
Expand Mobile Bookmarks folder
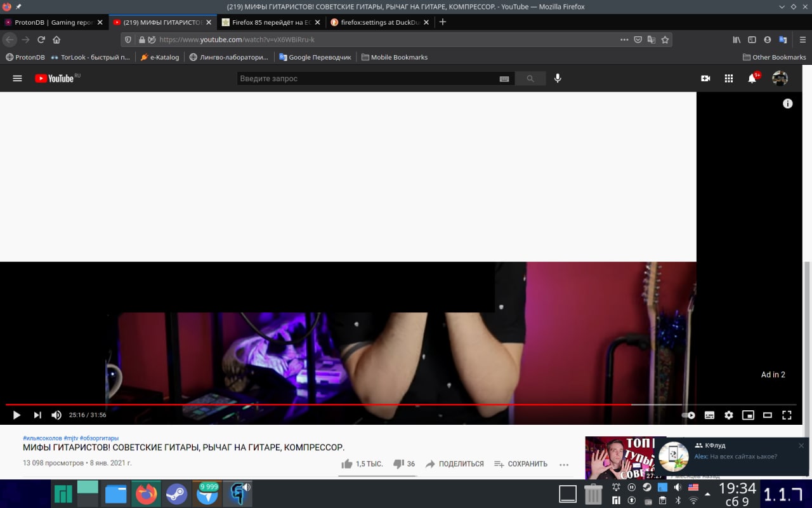pyautogui.click(x=395, y=57)
